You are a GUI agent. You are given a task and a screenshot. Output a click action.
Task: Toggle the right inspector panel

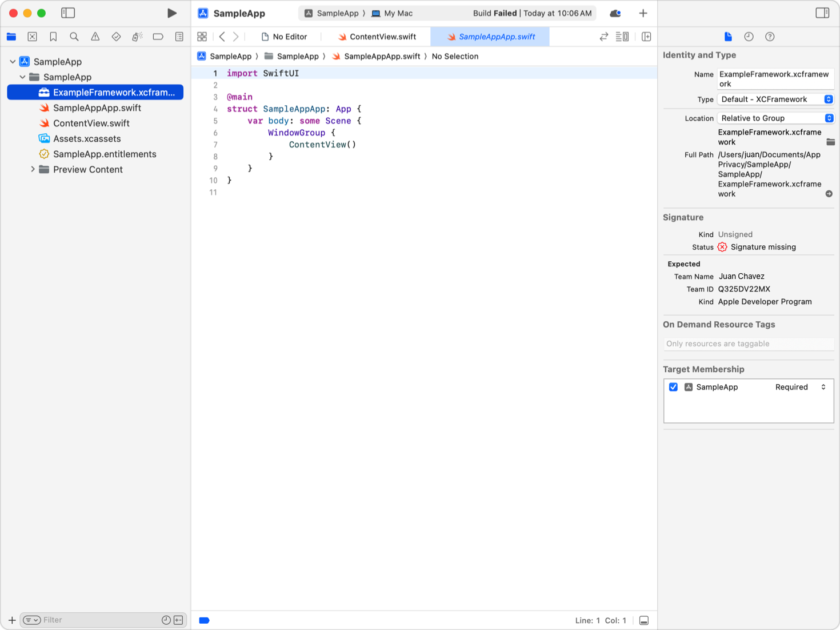point(822,12)
